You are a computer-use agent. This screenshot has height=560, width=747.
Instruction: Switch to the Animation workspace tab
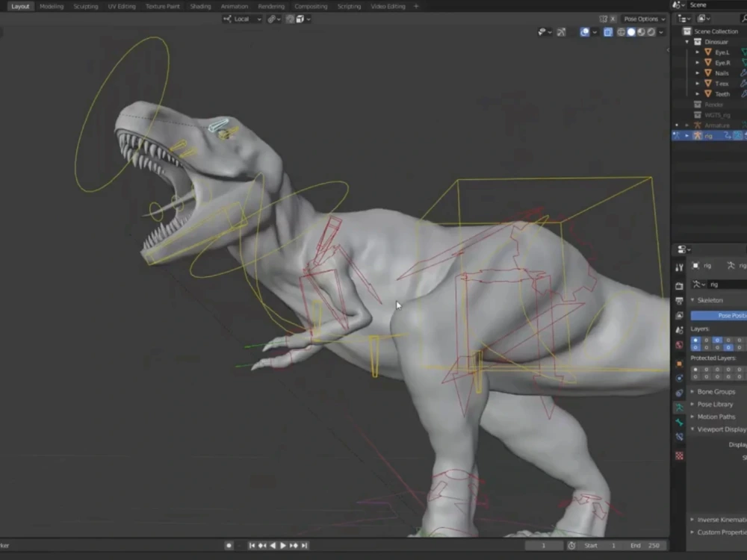pyautogui.click(x=234, y=6)
